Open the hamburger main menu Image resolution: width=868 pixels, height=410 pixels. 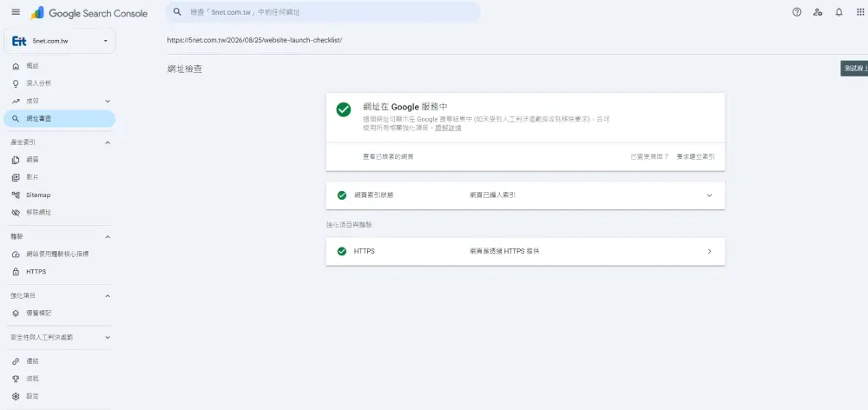tap(16, 12)
